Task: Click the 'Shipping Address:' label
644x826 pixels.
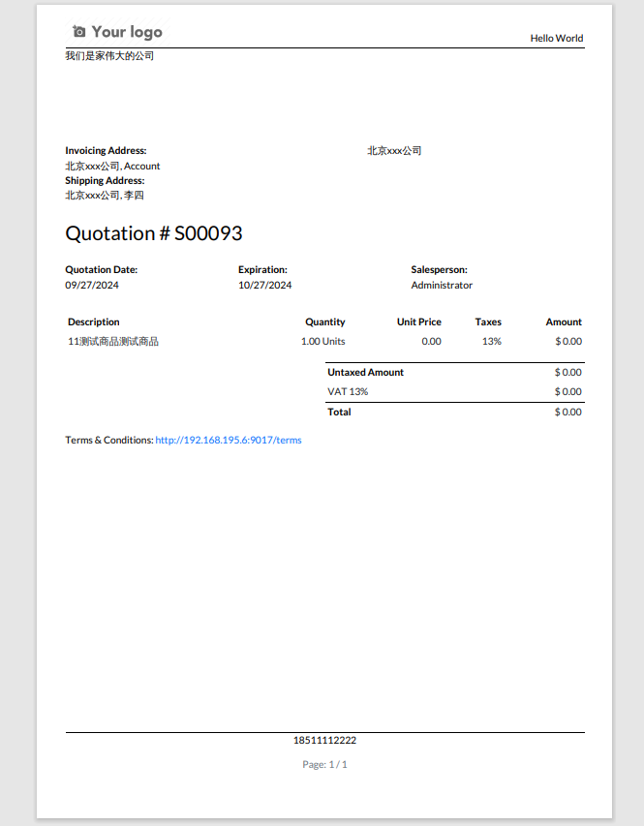Action: point(105,181)
